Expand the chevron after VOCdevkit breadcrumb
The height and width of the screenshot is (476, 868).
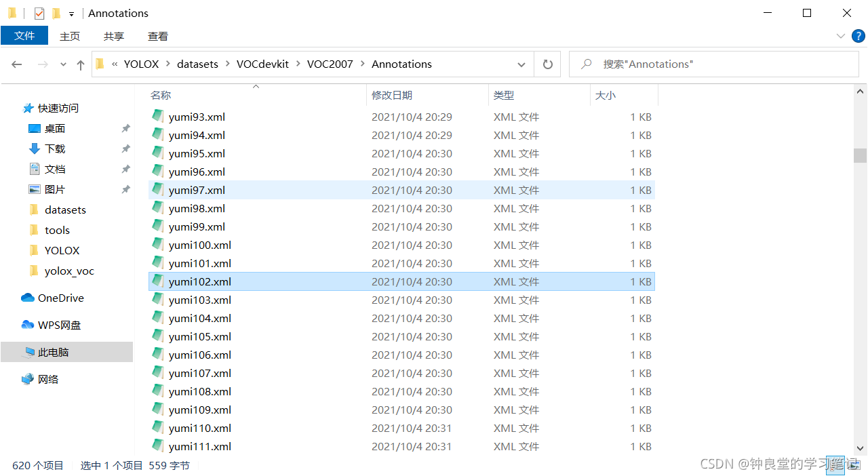pyautogui.click(x=298, y=64)
